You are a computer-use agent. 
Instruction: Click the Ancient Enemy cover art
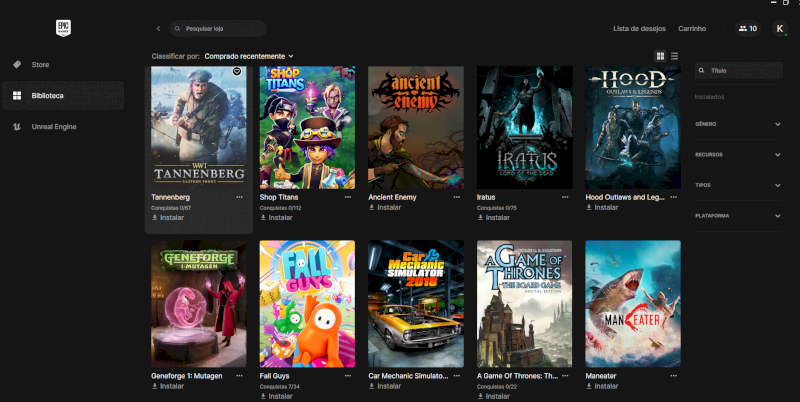coord(416,128)
